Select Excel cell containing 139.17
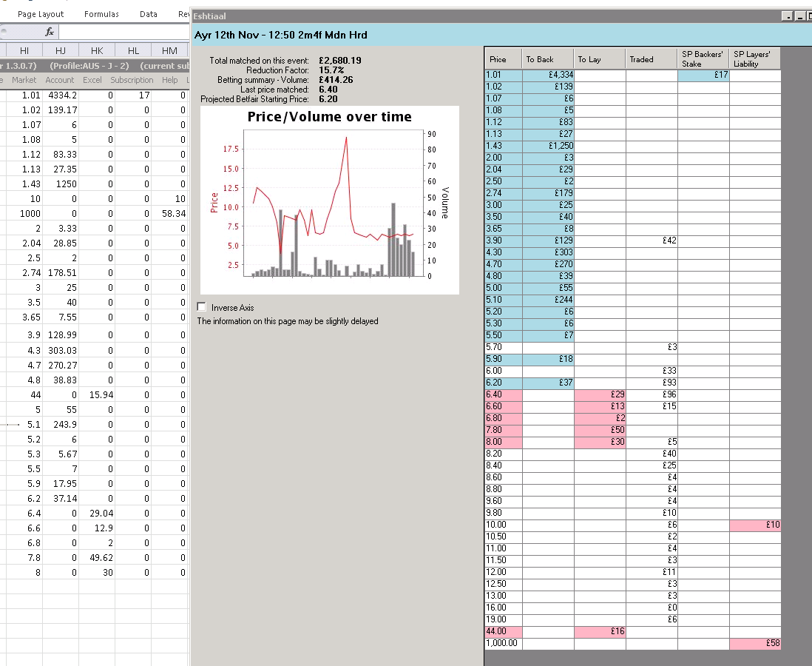 pos(61,110)
